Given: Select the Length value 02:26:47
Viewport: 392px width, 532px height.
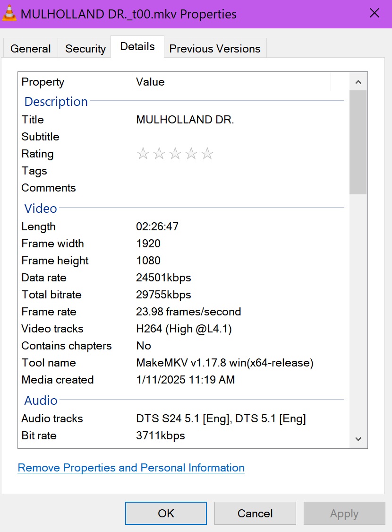Looking at the screenshot, I should pyautogui.click(x=157, y=227).
